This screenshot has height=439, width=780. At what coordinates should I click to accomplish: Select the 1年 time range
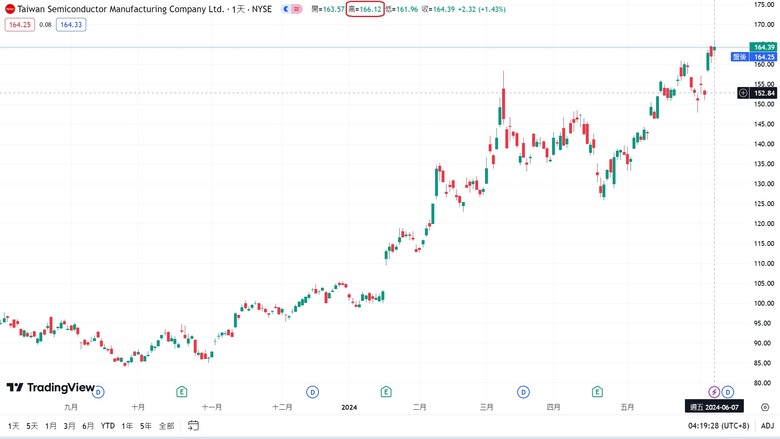click(127, 426)
